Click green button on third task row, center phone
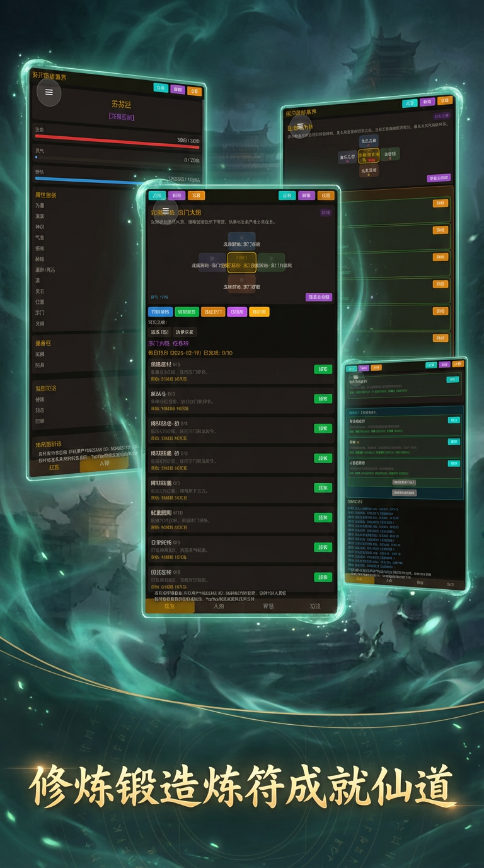484x868 pixels. pyautogui.click(x=323, y=428)
